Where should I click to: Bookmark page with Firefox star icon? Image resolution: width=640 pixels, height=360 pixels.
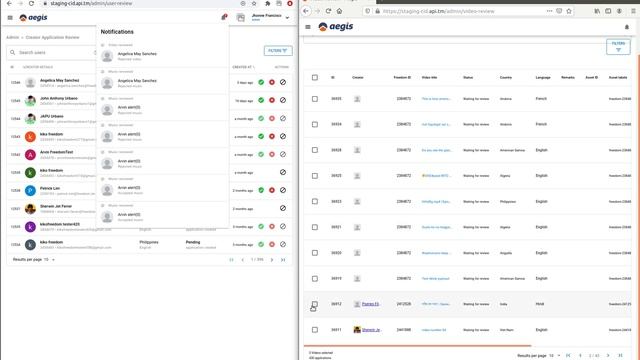pos(569,11)
